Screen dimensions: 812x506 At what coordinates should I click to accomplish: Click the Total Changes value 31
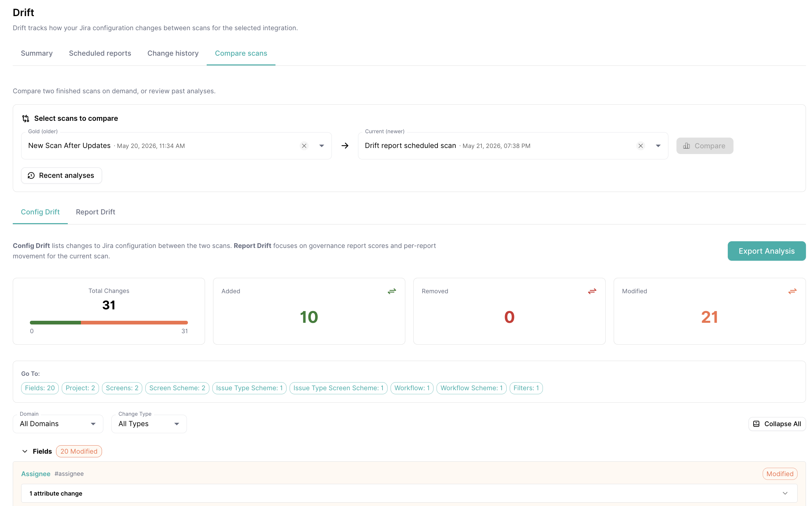click(x=109, y=305)
